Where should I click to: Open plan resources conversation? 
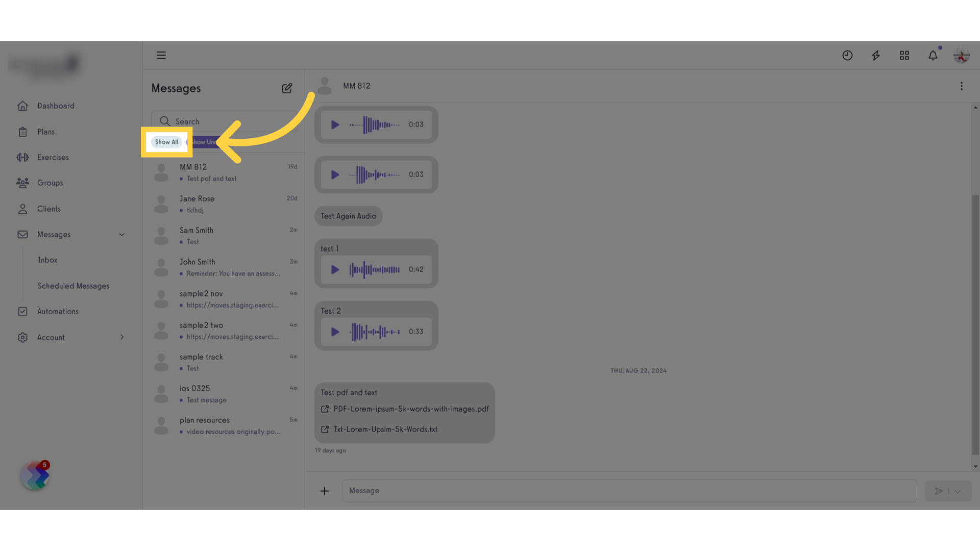(x=225, y=425)
